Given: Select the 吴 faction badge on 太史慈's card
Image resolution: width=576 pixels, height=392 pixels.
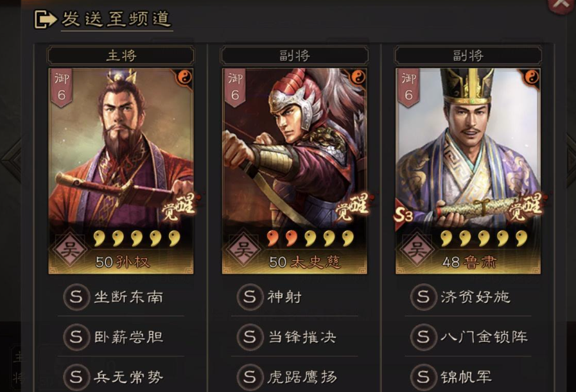Looking at the screenshot, I should click(x=243, y=250).
